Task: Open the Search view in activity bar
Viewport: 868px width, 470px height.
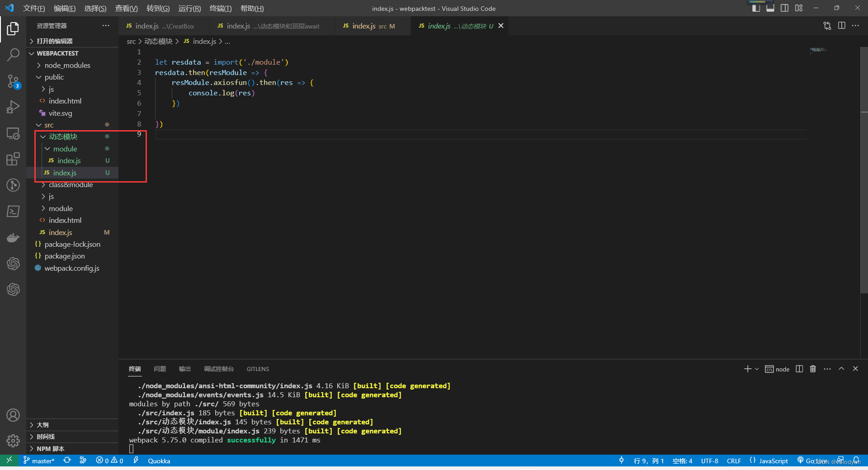Action: [13, 55]
